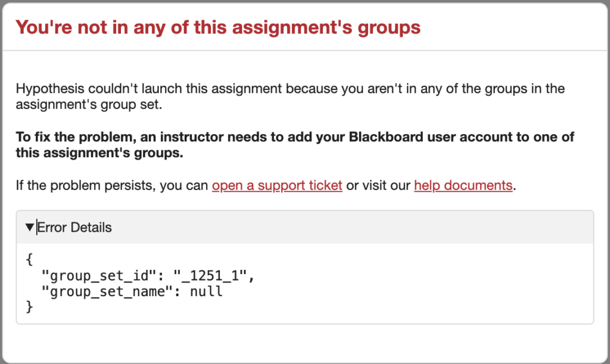The image size is (610, 364).
Task: Click the "Error Details" summary label
Action: click(x=74, y=227)
